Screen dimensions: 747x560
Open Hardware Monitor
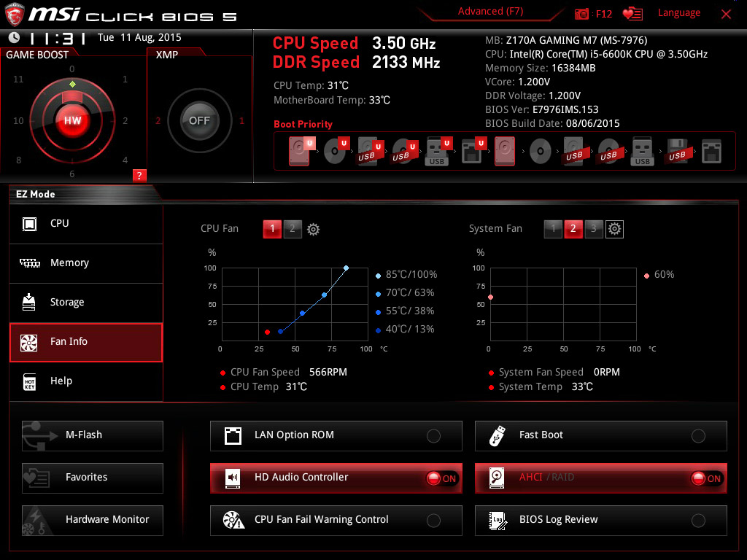point(93,521)
